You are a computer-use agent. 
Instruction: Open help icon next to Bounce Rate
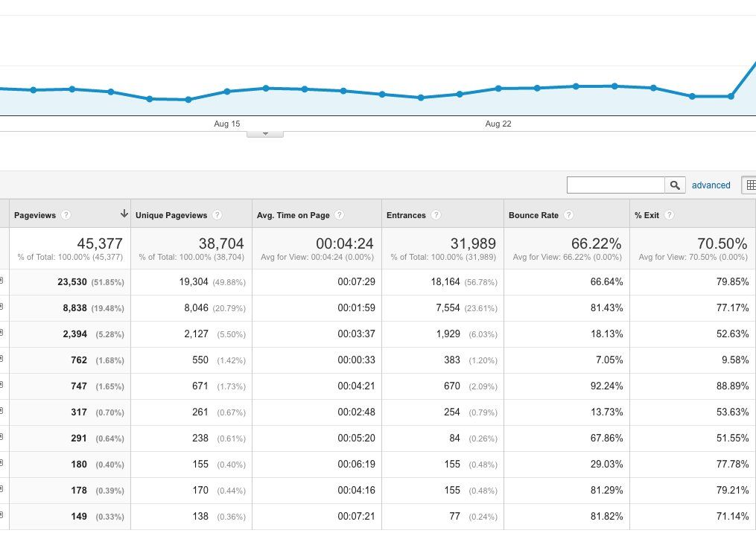pyautogui.click(x=569, y=215)
